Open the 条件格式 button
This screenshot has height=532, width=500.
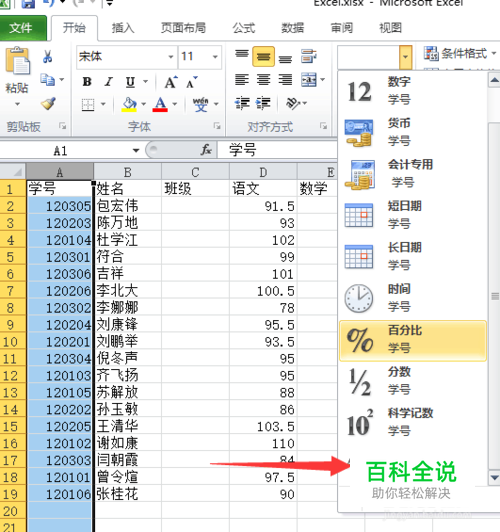[460, 54]
